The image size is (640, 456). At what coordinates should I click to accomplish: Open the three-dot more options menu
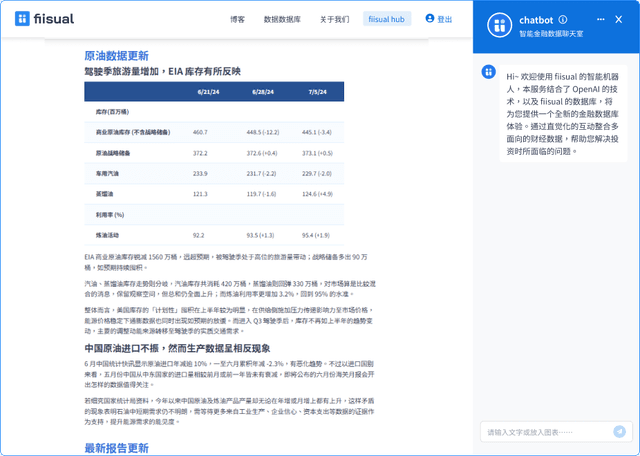pos(600,19)
